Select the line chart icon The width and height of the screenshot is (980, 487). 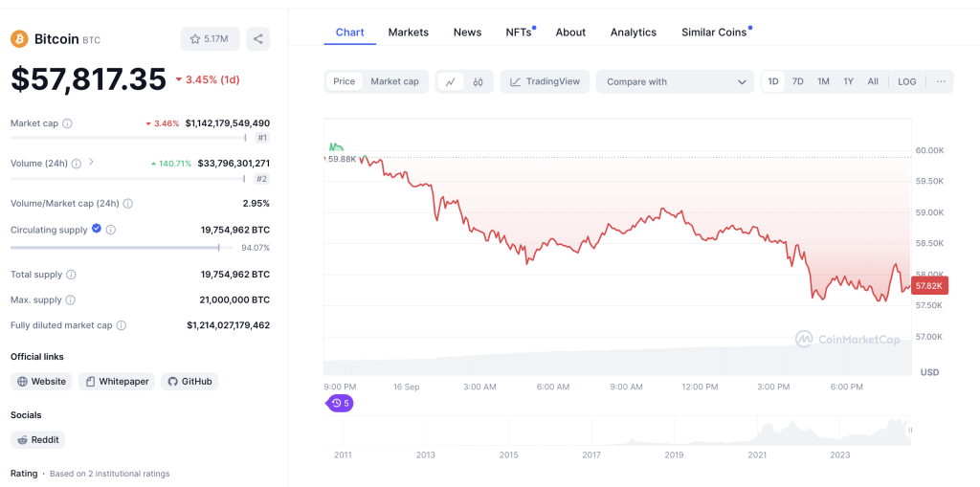pyautogui.click(x=450, y=82)
